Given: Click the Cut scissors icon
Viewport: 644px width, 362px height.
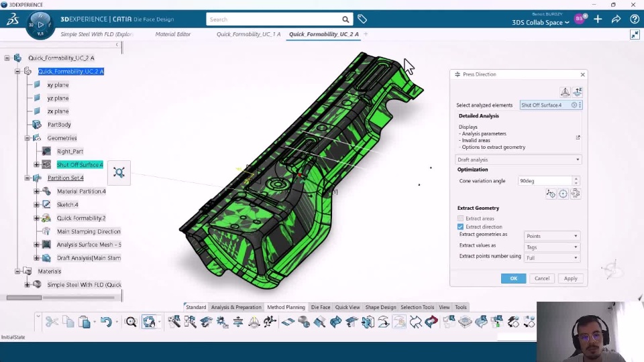Looking at the screenshot, I should (x=52, y=322).
